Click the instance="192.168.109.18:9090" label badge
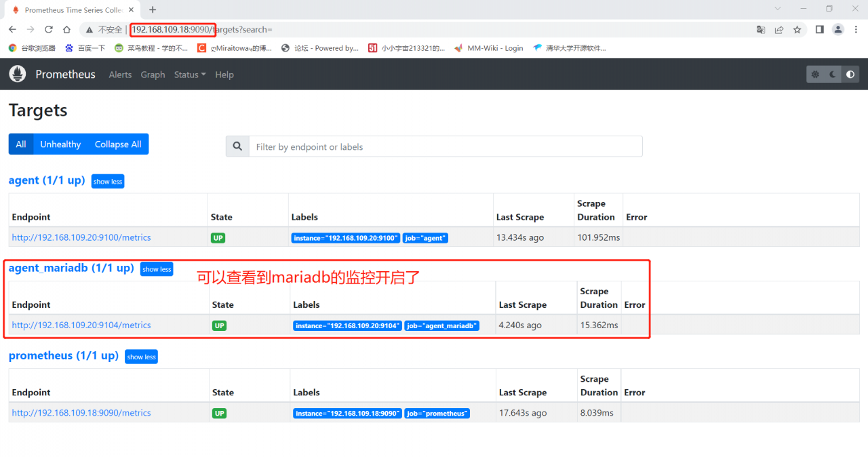 click(348, 413)
